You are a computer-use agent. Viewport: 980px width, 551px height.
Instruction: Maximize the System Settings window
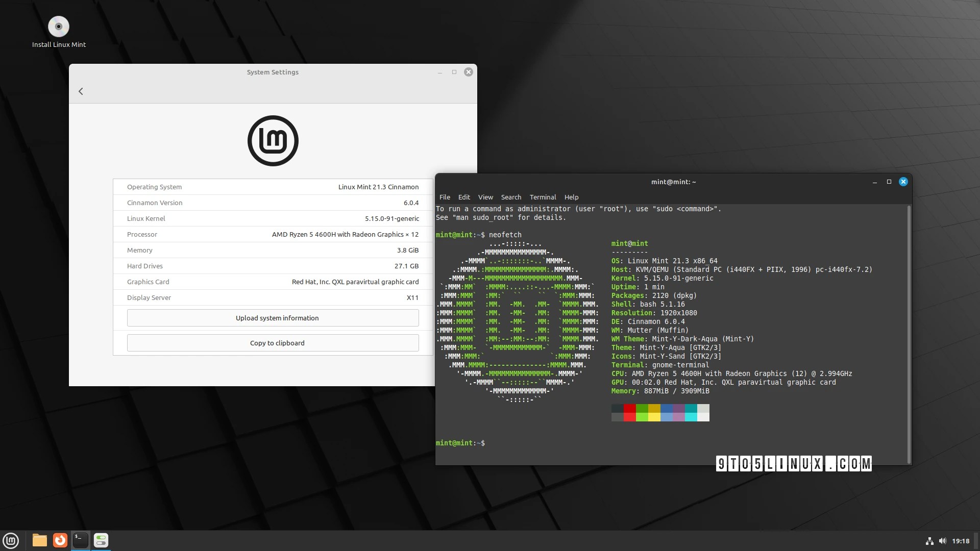click(454, 72)
